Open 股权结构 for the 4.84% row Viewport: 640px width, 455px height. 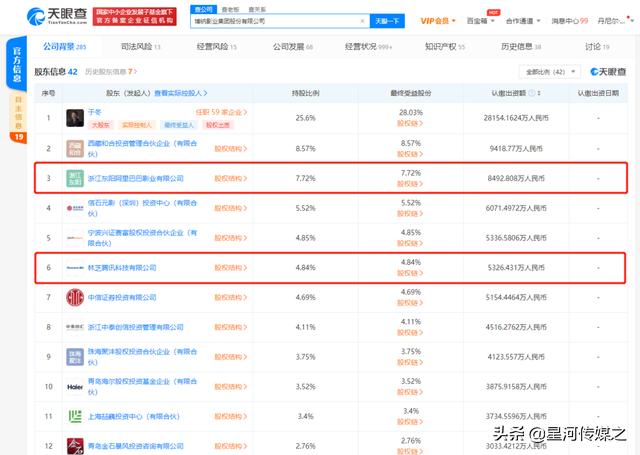[x=231, y=268]
